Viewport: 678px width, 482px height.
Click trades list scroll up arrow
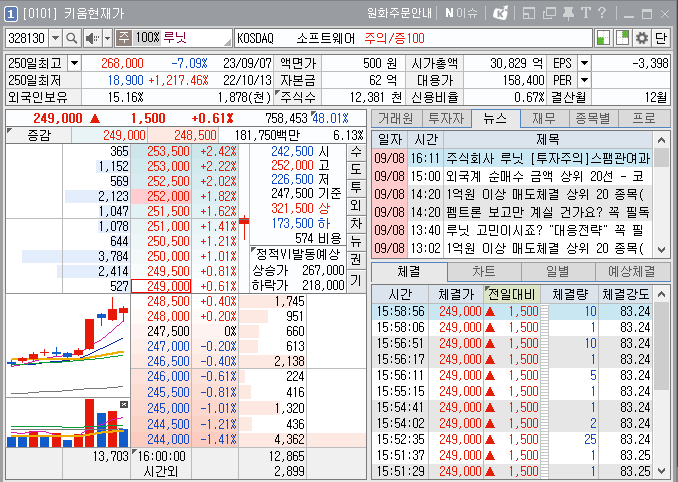[661, 294]
